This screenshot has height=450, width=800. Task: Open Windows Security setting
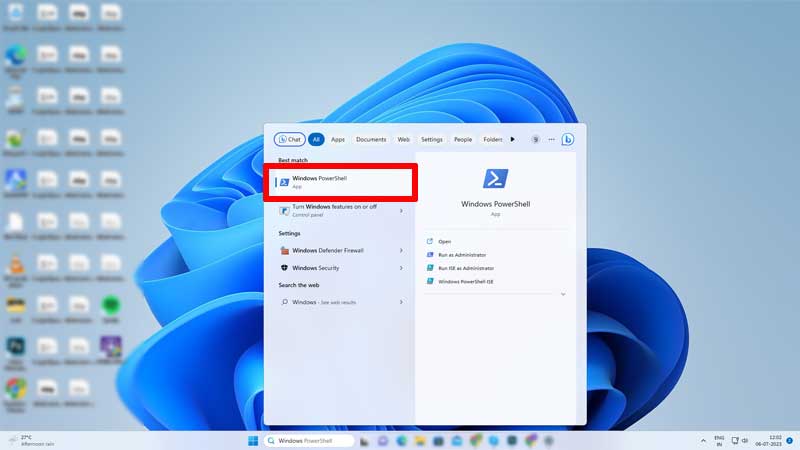[340, 268]
